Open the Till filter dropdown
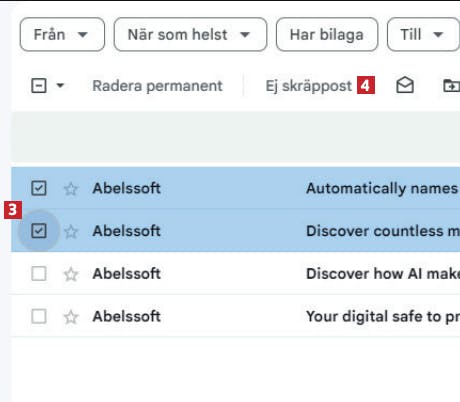The image size is (460, 402). coord(423,34)
